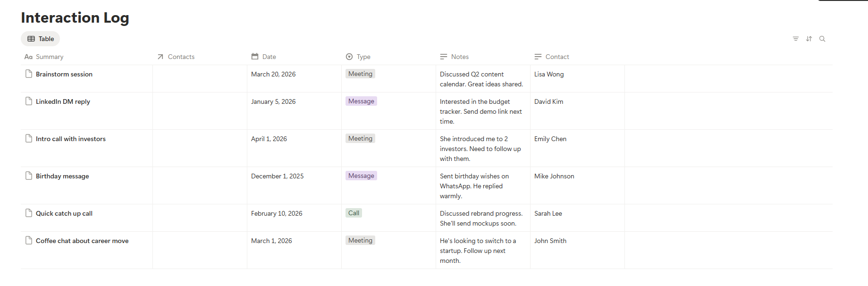868x286 pixels.
Task: Select the date January 5, 2026
Action: coord(273,101)
